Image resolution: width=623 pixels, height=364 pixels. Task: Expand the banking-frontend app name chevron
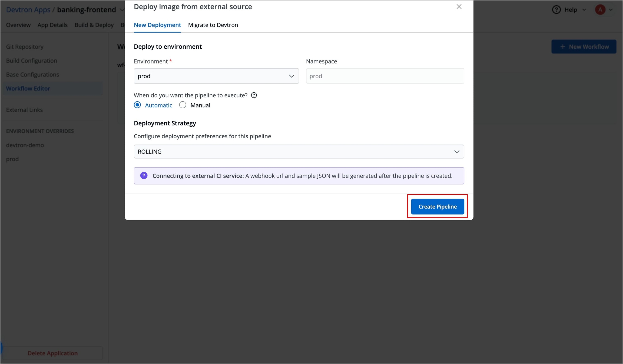tap(122, 10)
